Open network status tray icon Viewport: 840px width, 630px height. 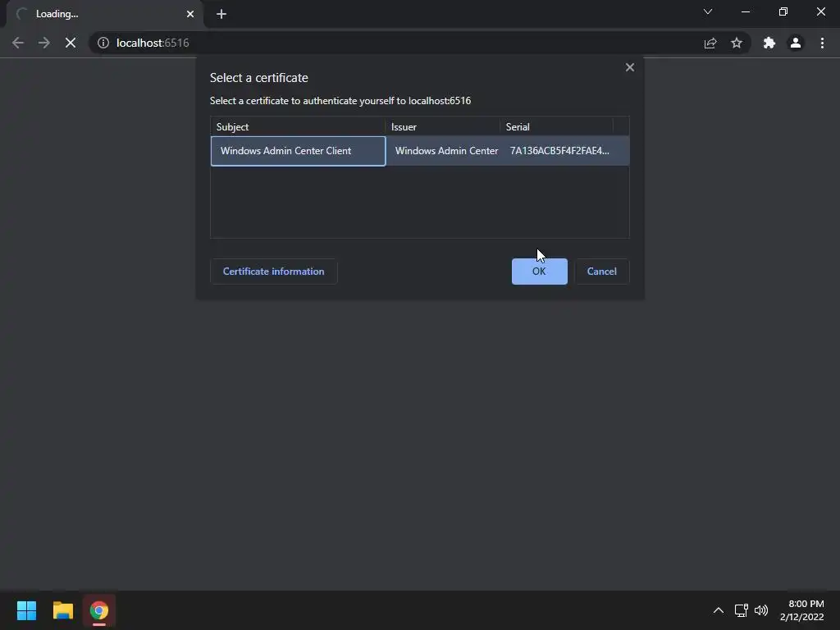[742, 610]
